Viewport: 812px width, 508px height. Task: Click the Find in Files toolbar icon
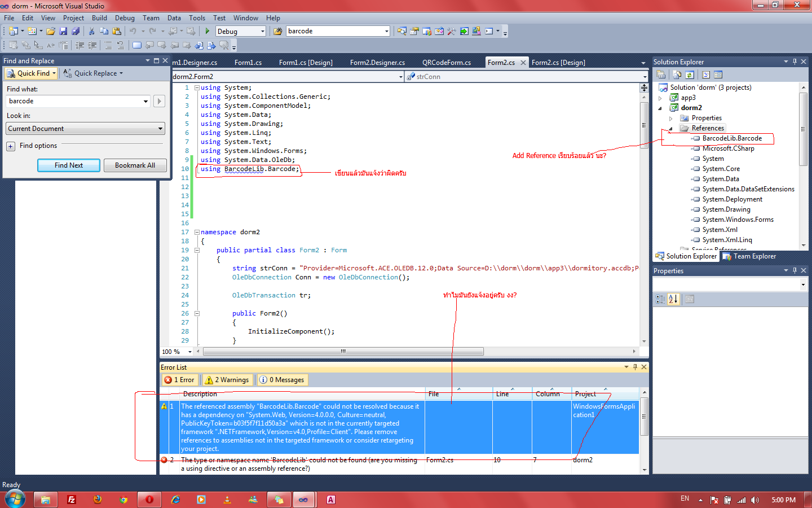(x=277, y=31)
